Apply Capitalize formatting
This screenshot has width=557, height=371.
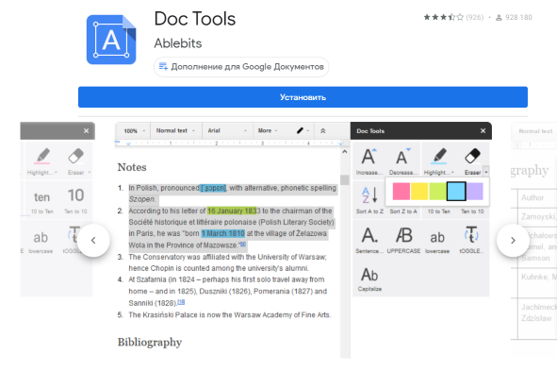[x=369, y=275]
